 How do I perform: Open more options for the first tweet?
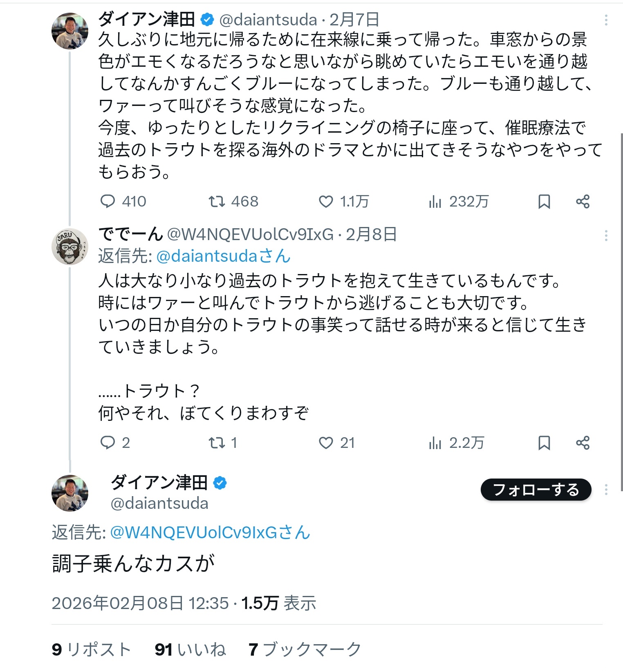click(x=606, y=20)
